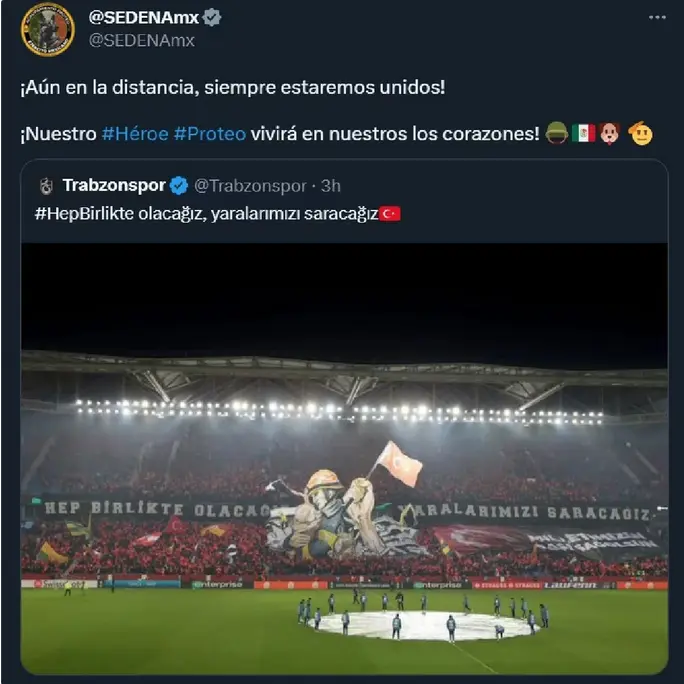This screenshot has height=684, width=684.
Task: Open the stadium tifo photo
Action: [x=344, y=458]
